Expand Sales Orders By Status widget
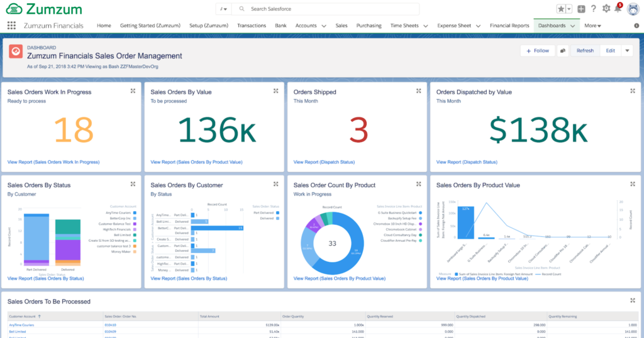 pyautogui.click(x=133, y=184)
